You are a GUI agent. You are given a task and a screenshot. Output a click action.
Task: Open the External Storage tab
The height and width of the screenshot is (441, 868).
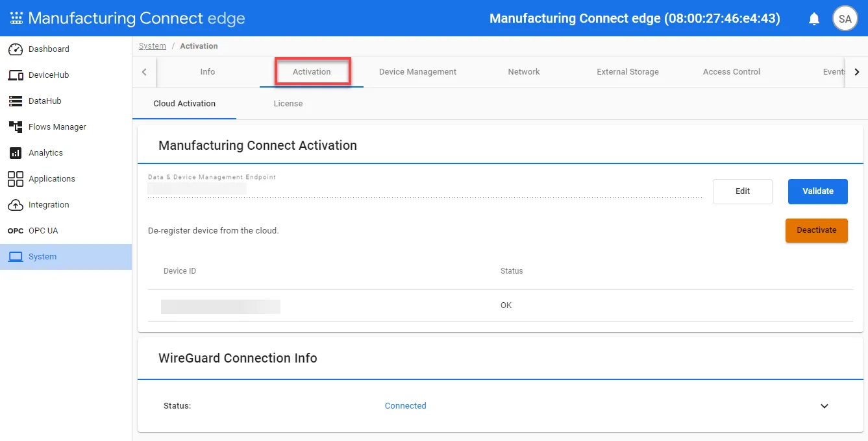[x=628, y=72]
